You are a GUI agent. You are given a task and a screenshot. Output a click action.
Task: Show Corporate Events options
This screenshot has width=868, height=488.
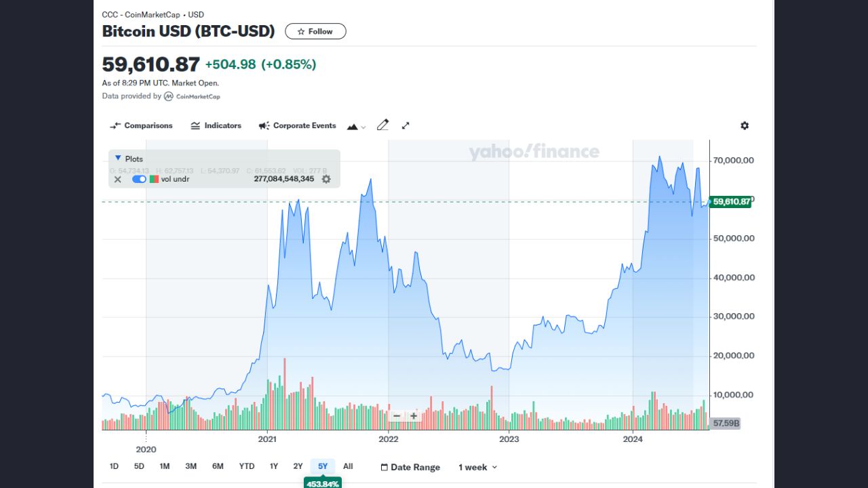pyautogui.click(x=297, y=125)
